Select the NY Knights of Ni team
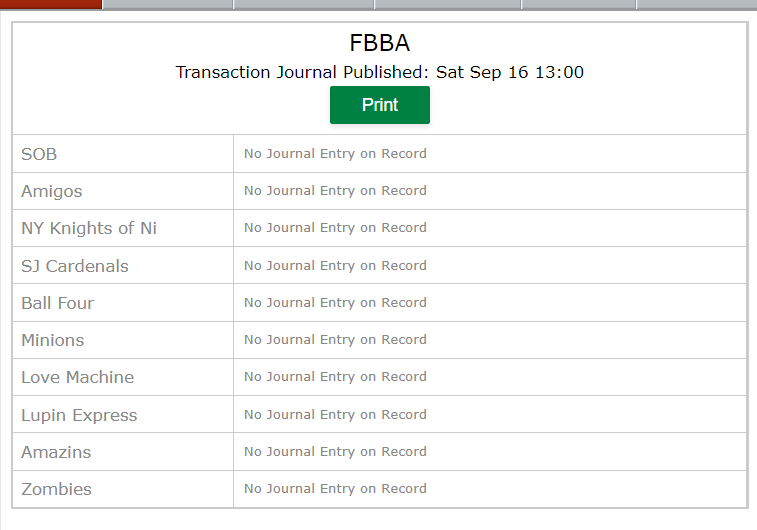The image size is (757, 530). pos(89,228)
